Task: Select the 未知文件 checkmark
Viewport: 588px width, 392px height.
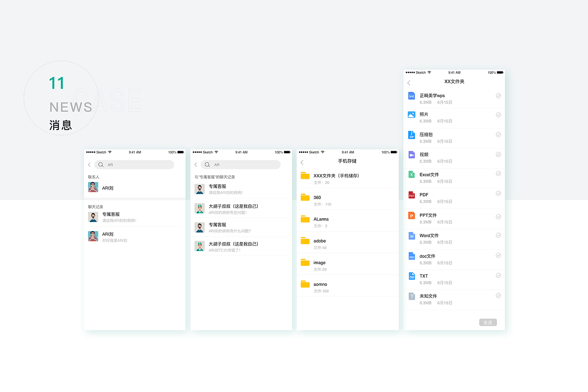Action: pos(498,295)
